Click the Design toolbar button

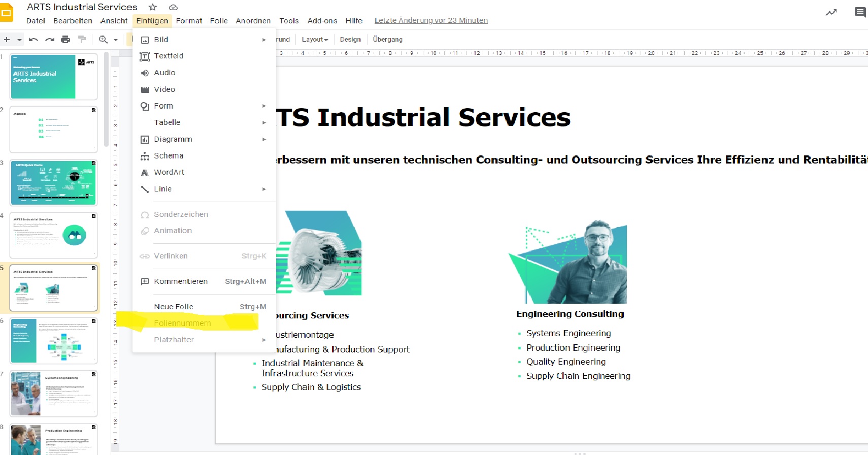coord(350,40)
